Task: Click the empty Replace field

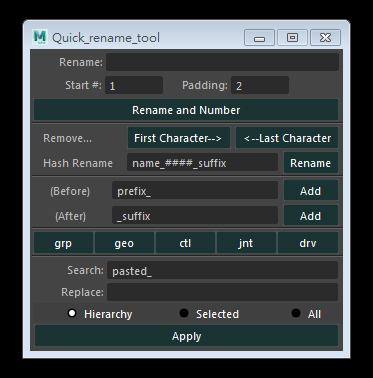Action: (222, 292)
